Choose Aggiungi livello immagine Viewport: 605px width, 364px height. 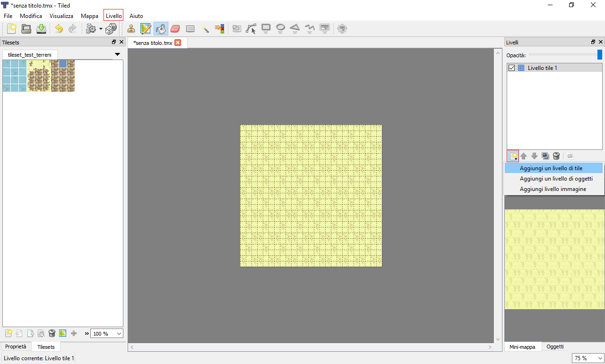point(553,189)
